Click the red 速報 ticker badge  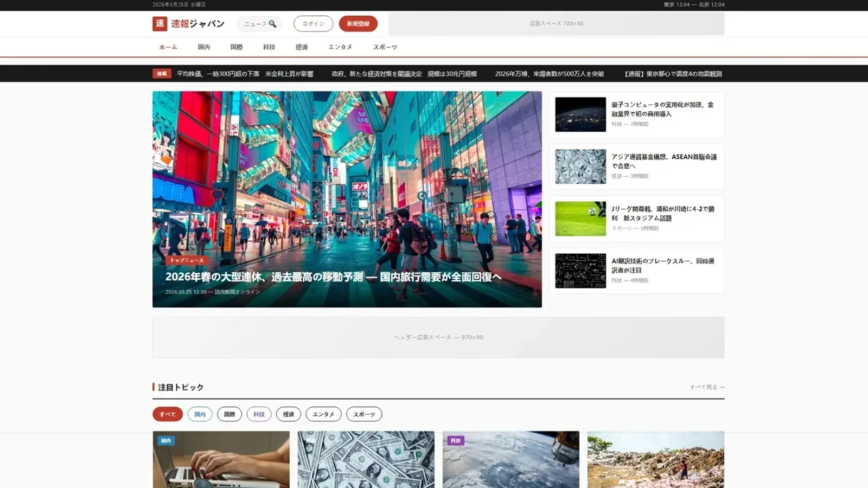point(162,74)
